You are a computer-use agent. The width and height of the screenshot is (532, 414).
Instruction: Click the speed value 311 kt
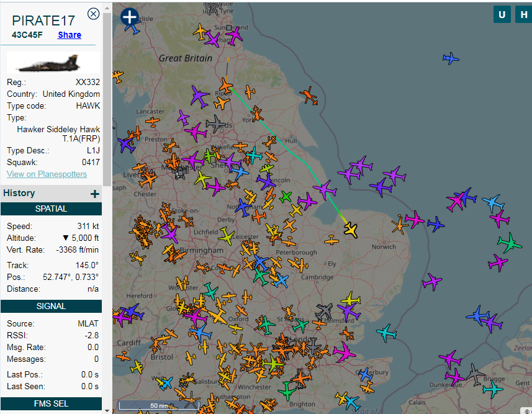coord(88,226)
